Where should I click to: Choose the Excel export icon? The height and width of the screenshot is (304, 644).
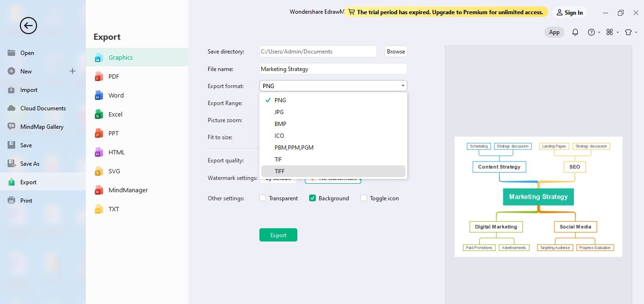[x=99, y=115]
